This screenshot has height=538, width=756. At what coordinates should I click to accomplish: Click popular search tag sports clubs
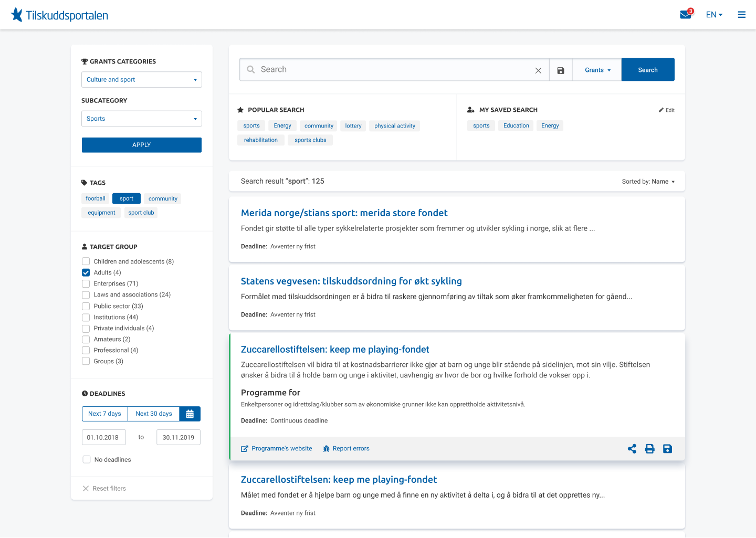tap(310, 140)
